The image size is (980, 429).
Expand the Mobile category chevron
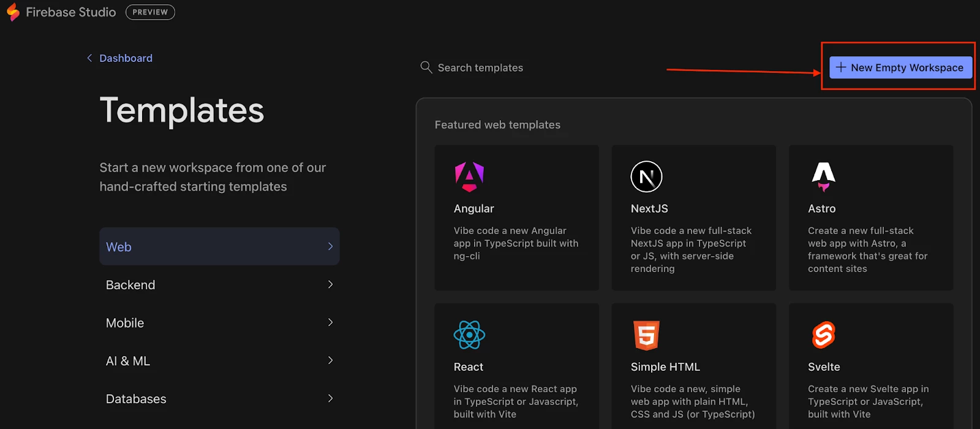tap(330, 322)
